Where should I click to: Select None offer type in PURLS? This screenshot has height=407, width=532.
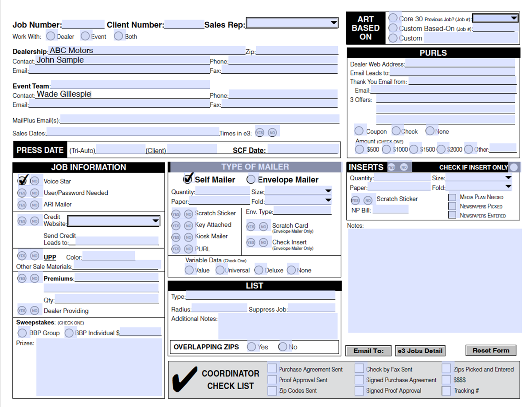(x=430, y=131)
